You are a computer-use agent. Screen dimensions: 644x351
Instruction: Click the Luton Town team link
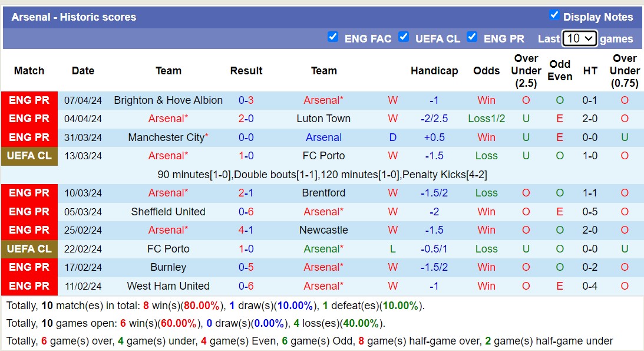tap(323, 119)
